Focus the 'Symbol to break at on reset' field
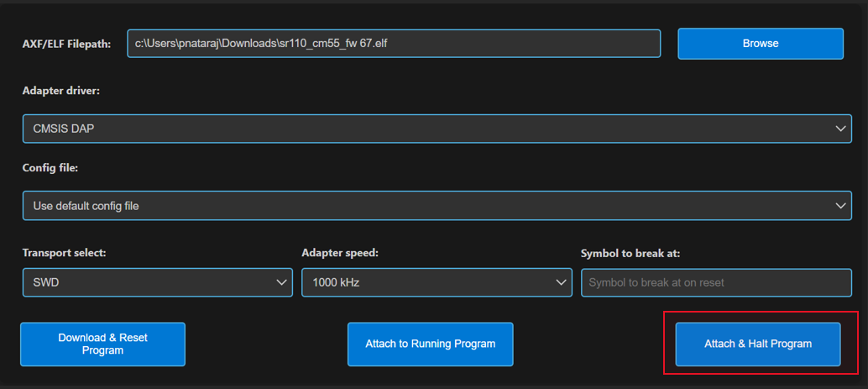Screen dimensions: 868x389 coord(716,282)
